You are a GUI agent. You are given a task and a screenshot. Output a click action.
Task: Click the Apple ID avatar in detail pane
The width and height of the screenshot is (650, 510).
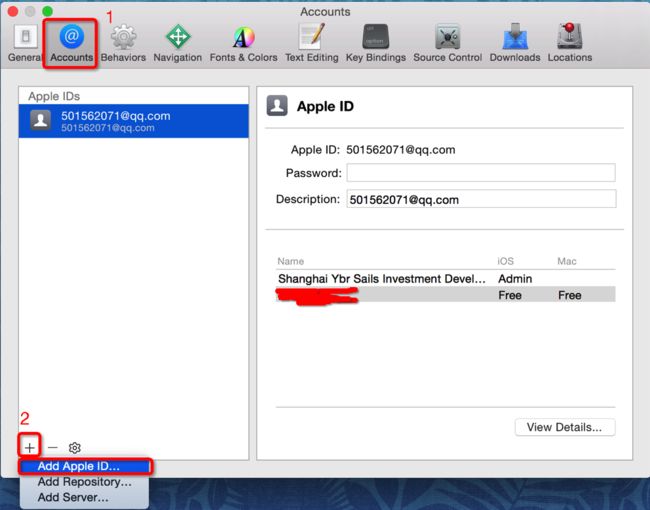coord(277,105)
